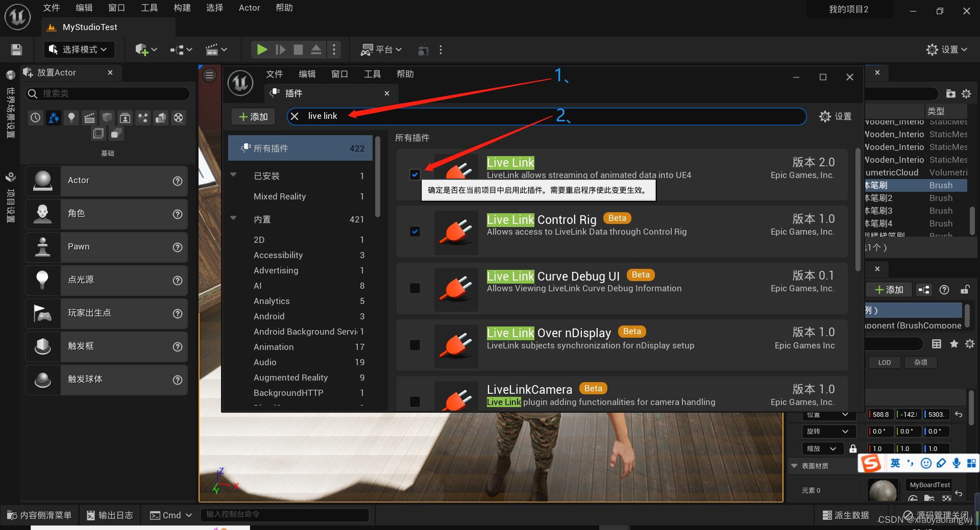Open help for Actor entry
The width and height of the screenshot is (980, 530).
click(178, 181)
